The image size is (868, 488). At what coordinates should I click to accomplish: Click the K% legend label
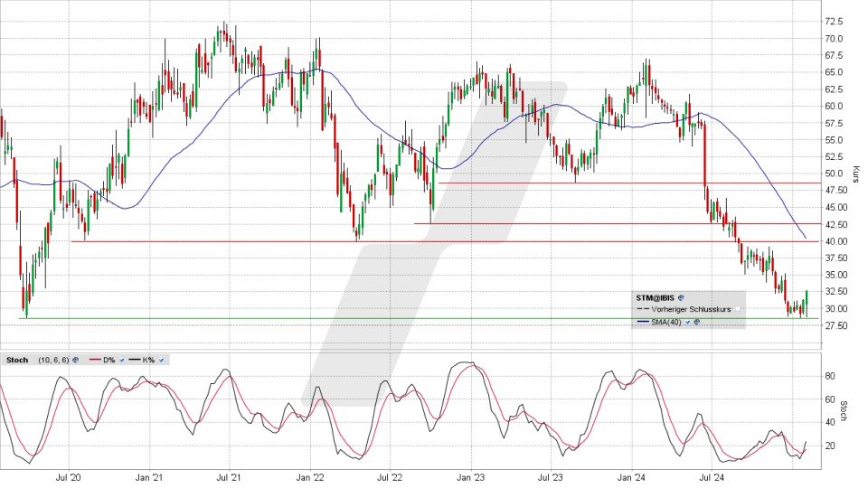148,361
